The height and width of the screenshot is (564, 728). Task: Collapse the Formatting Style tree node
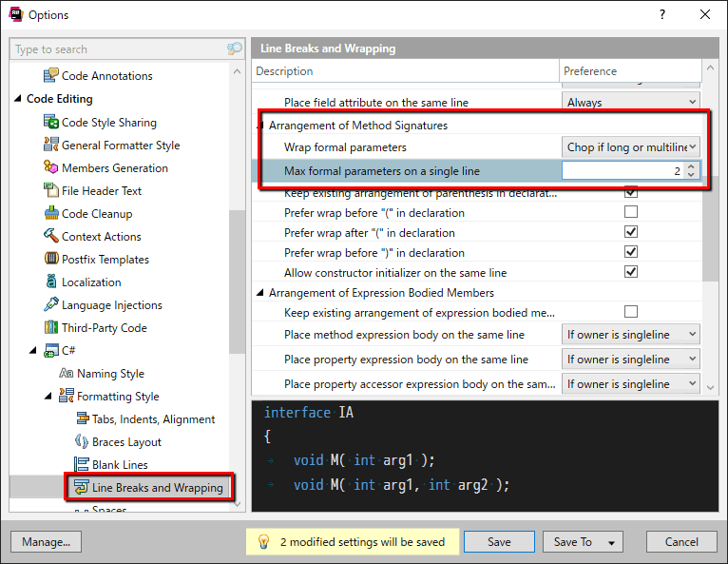[x=48, y=396]
